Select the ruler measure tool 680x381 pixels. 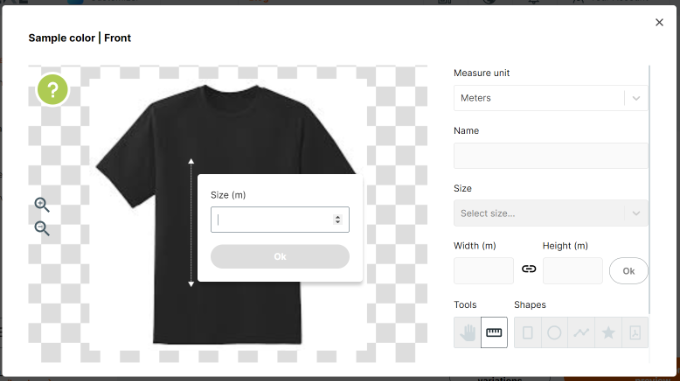494,332
